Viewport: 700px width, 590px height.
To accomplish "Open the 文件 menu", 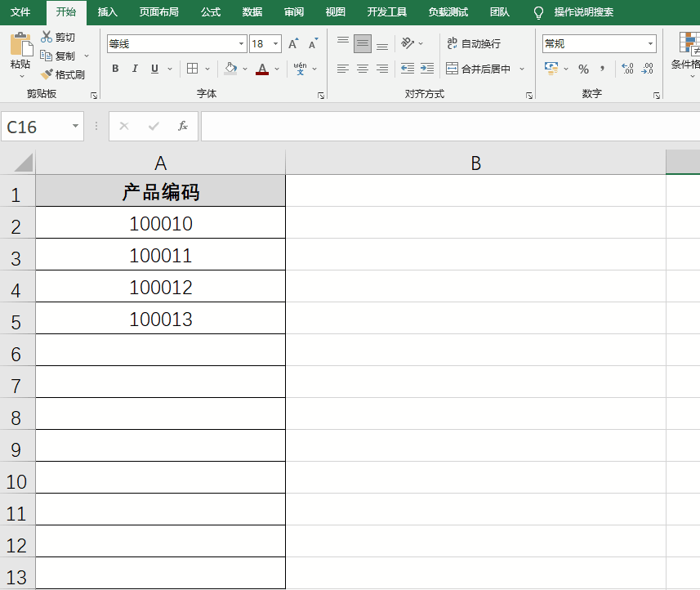I will coord(20,12).
